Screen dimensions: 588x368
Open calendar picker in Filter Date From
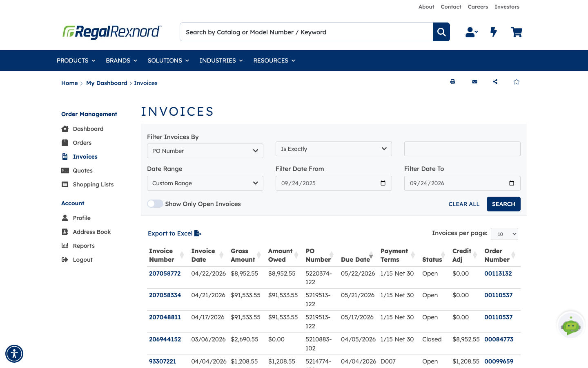coord(383,183)
